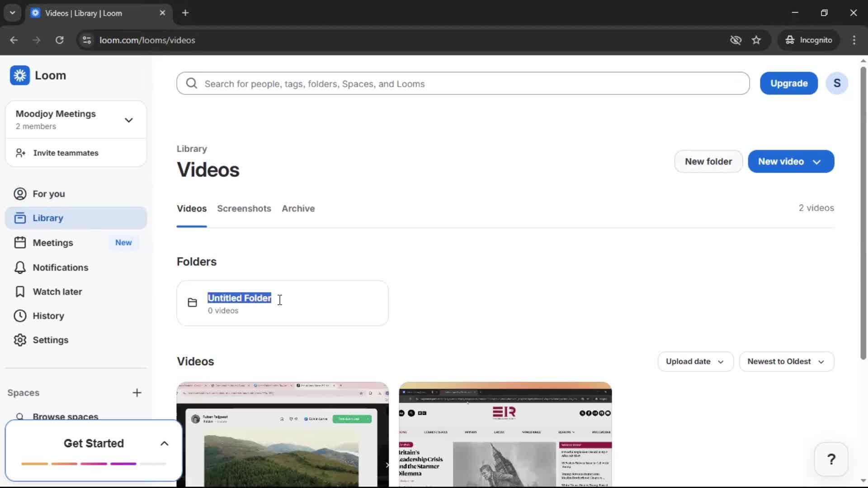Image resolution: width=868 pixels, height=488 pixels.
Task: Toggle the bookmark star in the address bar
Action: click(756, 40)
